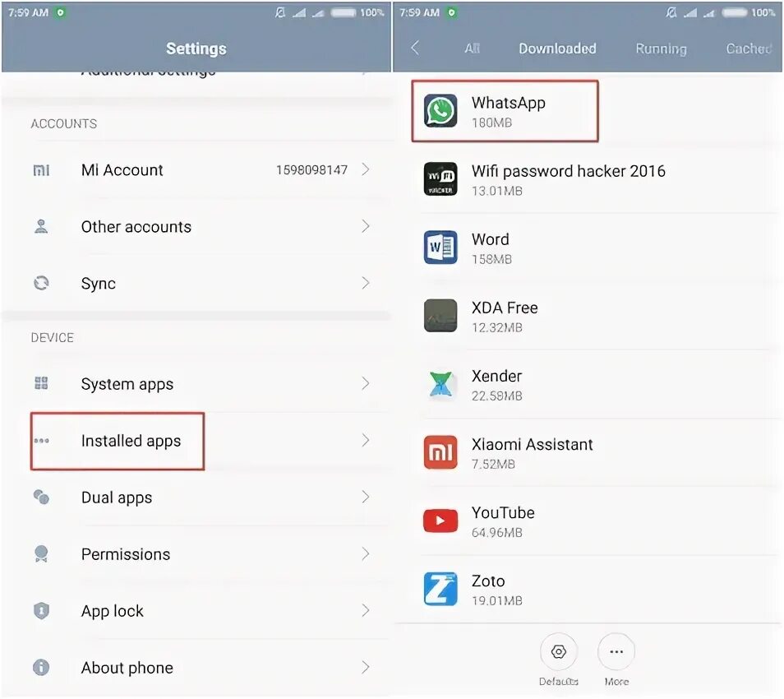Open Other accounts chevron
This screenshot has height=699, width=784.
coord(366,226)
